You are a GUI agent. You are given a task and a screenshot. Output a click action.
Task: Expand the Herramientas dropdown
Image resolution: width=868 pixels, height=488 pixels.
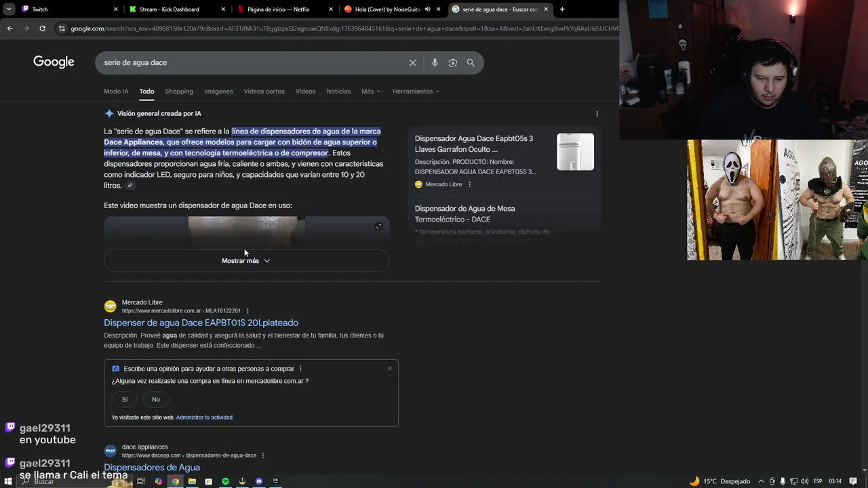click(416, 91)
